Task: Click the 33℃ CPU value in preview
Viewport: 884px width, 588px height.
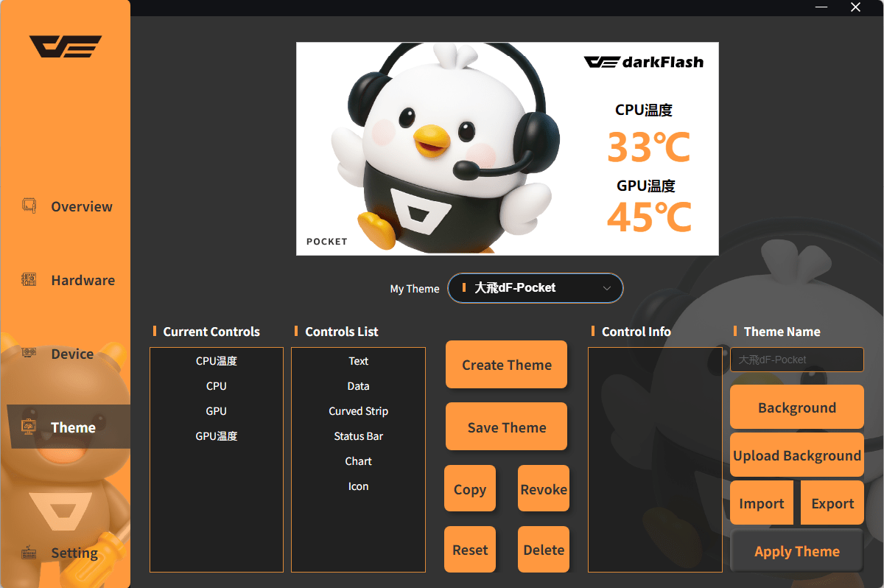Action: coord(648,147)
